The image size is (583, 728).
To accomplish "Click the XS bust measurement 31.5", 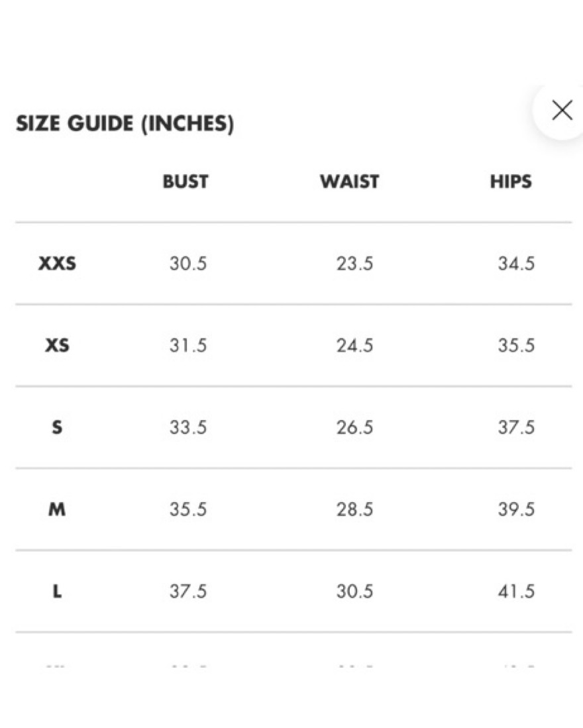I will (188, 345).
